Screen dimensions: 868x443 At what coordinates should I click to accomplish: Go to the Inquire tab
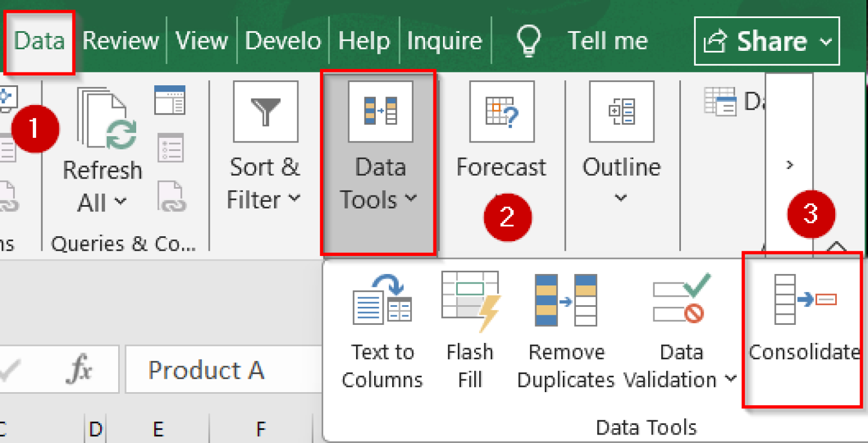[444, 41]
